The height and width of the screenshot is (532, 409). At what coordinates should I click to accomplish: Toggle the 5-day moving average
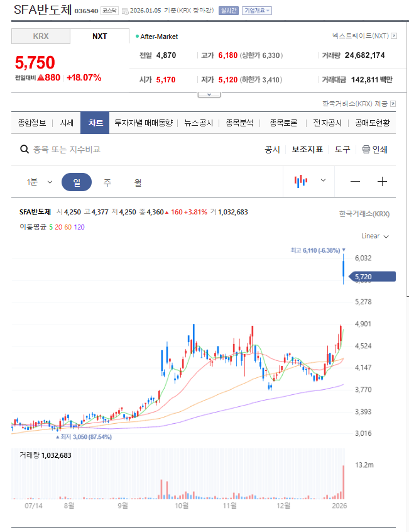(51, 227)
